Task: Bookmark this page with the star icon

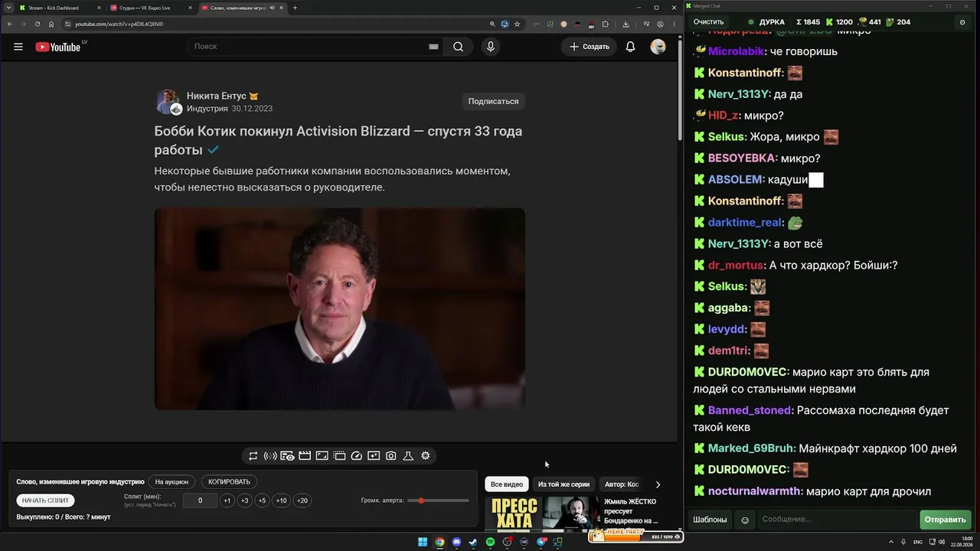Action: [518, 24]
